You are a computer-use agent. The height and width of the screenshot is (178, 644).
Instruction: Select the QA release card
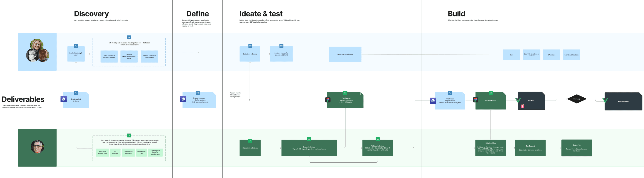point(551,55)
